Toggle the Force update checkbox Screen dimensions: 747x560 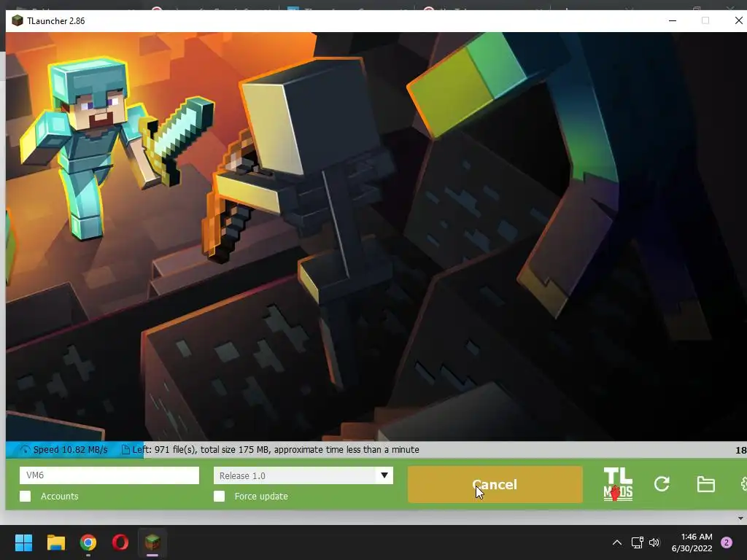click(x=219, y=496)
